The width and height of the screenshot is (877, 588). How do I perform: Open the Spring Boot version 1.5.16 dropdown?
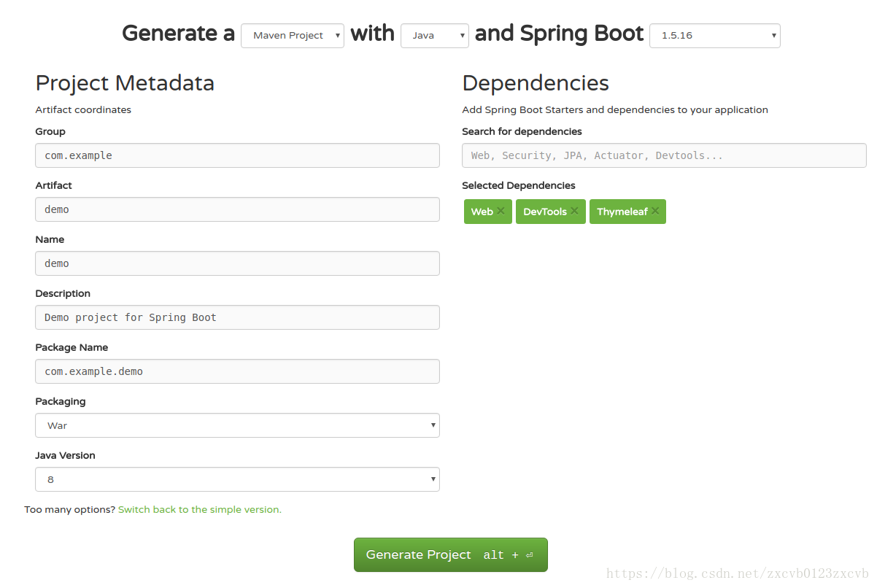coord(715,36)
